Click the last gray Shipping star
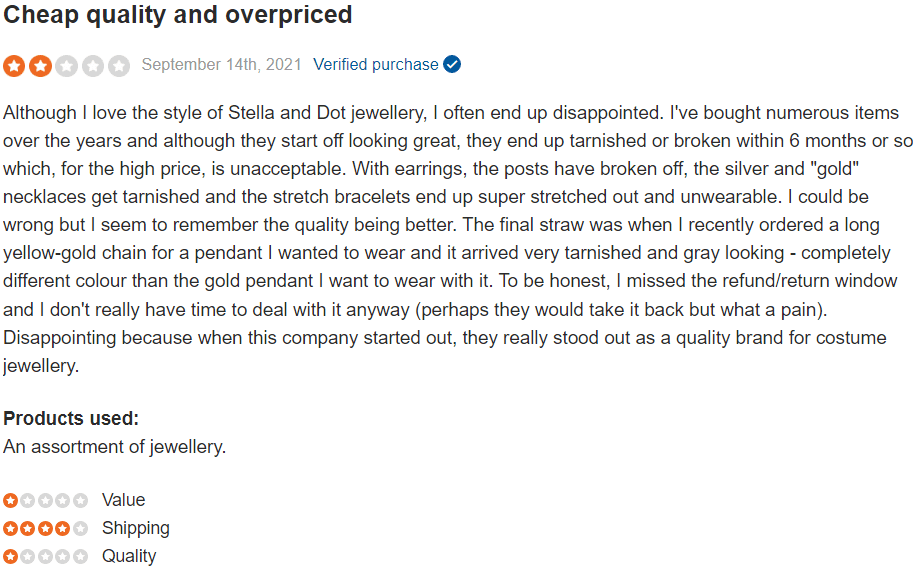This screenshot has height=571, width=913. [x=80, y=529]
